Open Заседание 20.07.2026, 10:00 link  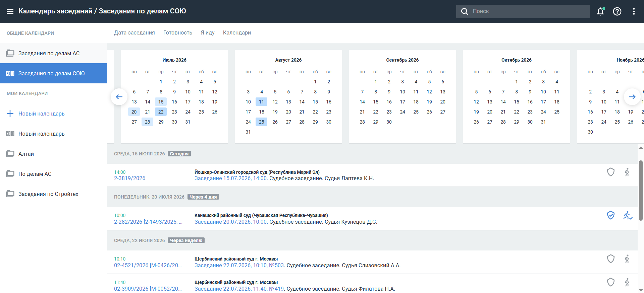tap(231, 222)
